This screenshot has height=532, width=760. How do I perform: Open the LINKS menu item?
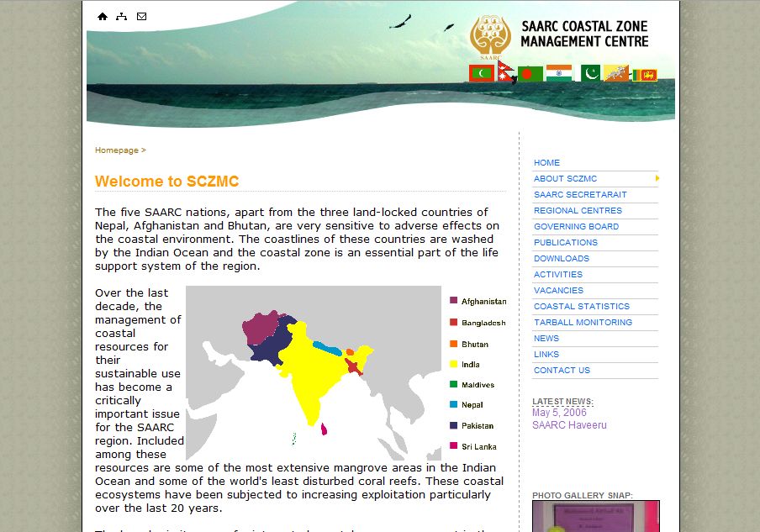coord(546,355)
